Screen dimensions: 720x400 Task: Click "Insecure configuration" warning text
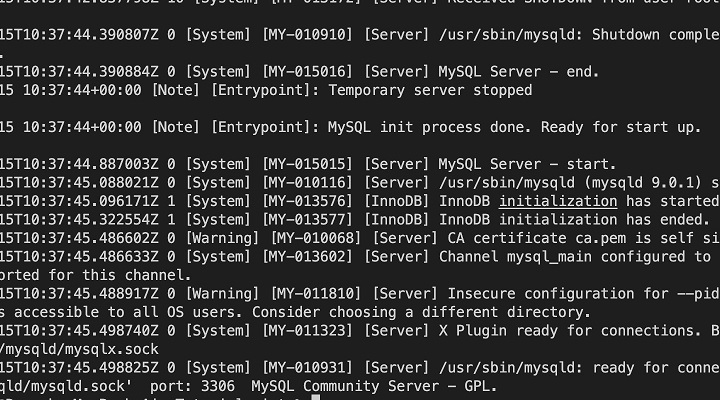point(535,293)
